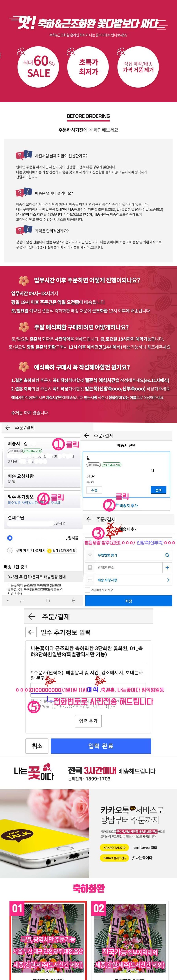Tap the search magnifier in 우편번호 찾기 field
This screenshot has width=177, height=980.
[x=167, y=555]
